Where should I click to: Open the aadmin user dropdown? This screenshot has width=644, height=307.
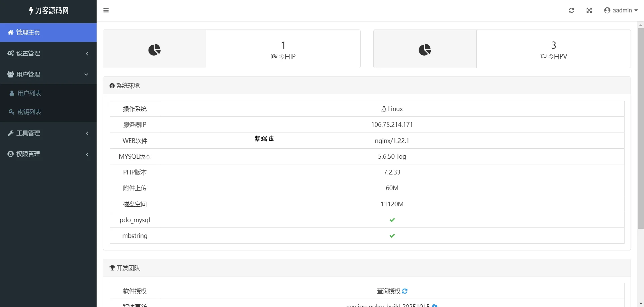tap(621, 10)
